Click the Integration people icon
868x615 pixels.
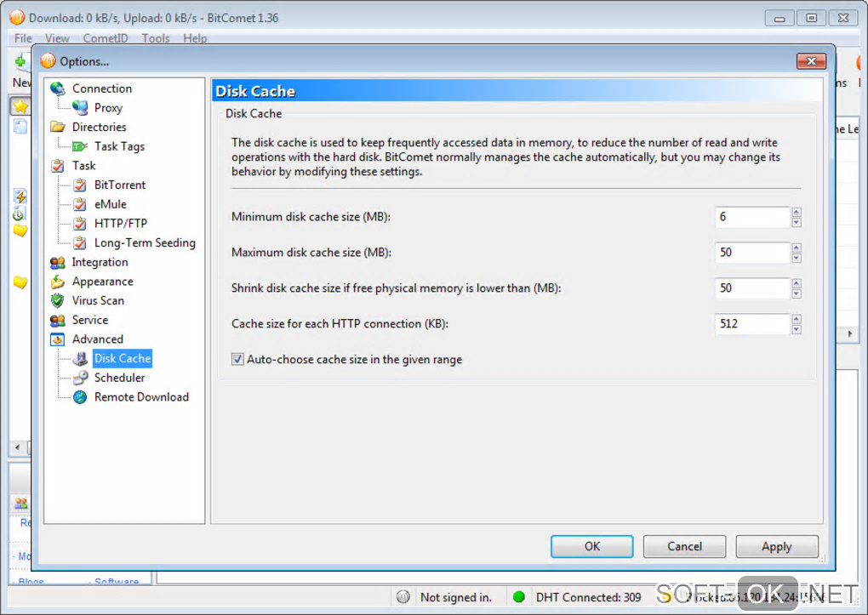58,262
